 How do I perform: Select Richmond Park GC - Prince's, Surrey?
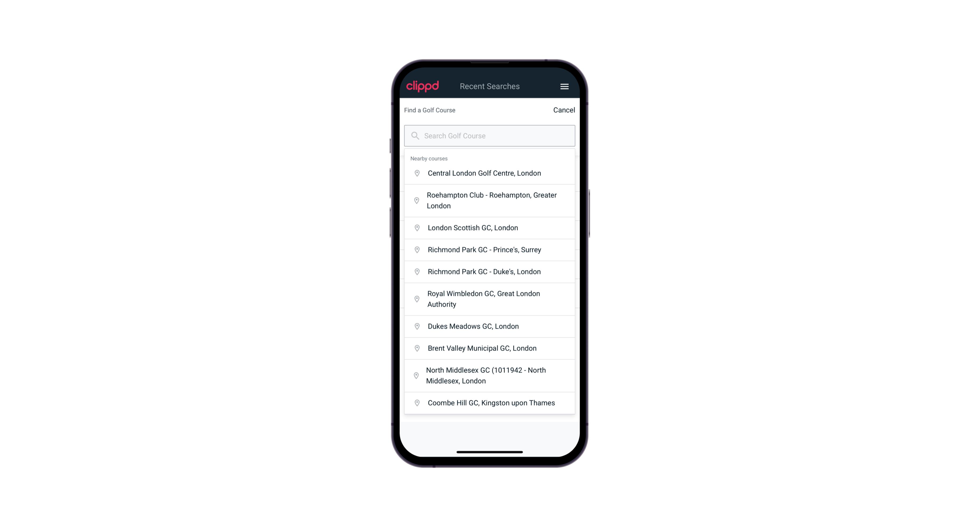point(490,249)
